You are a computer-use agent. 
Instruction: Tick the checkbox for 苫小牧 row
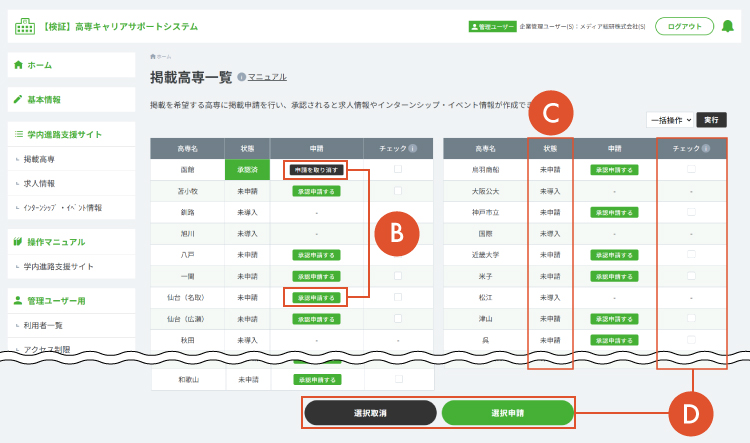(x=398, y=190)
